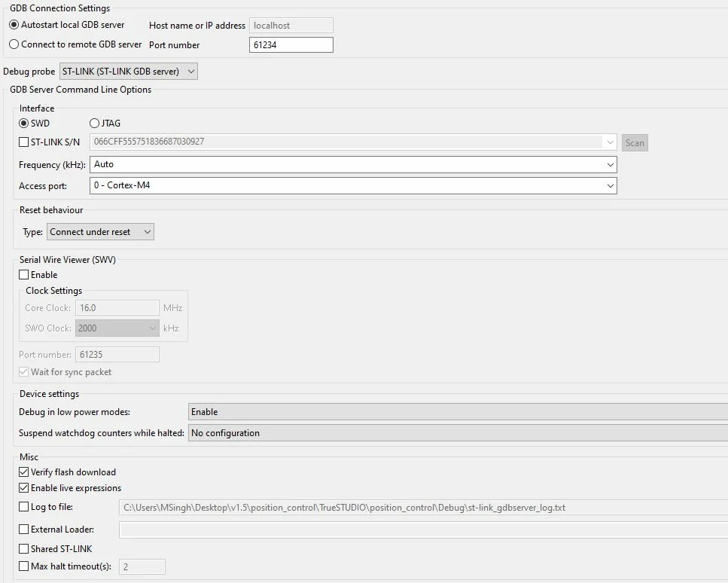Open Debug in low power modes dropdown

click(x=458, y=412)
